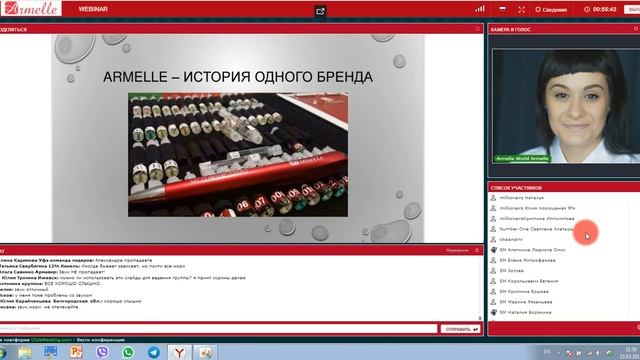Click the Armelle logo in header
This screenshot has width=640, height=360.
click(x=31, y=8)
